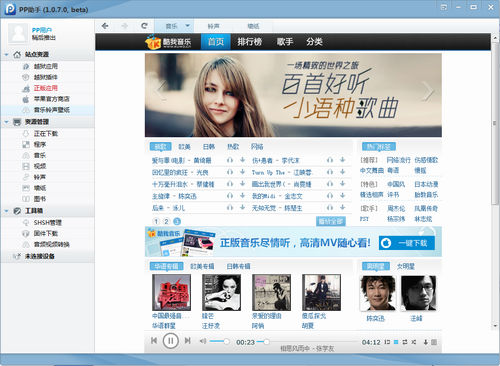Open the 音乐 tab dropdown arrow
This screenshot has height=366, width=500.
pos(187,26)
